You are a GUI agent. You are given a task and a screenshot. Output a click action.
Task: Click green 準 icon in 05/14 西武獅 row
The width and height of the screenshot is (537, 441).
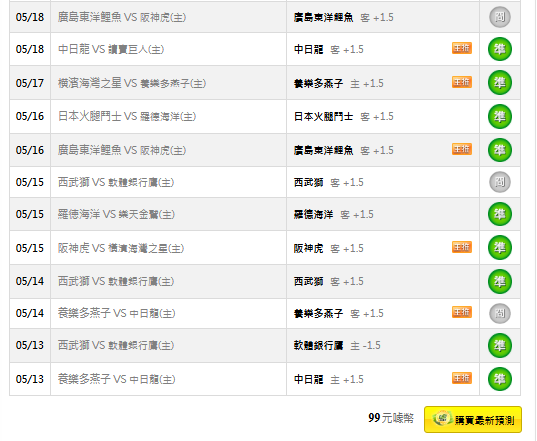click(x=500, y=281)
